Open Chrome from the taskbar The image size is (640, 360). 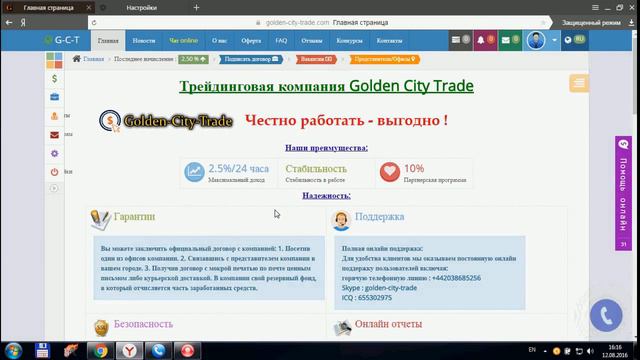tap(100, 351)
